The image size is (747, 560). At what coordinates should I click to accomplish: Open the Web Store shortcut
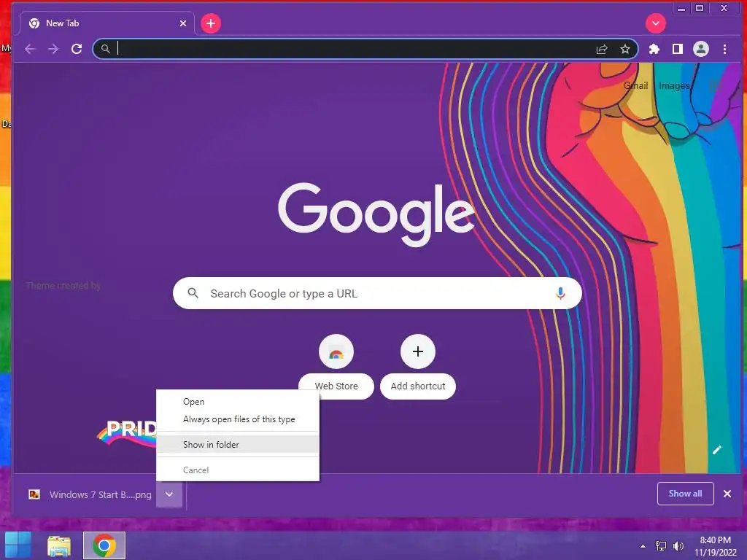336,367
